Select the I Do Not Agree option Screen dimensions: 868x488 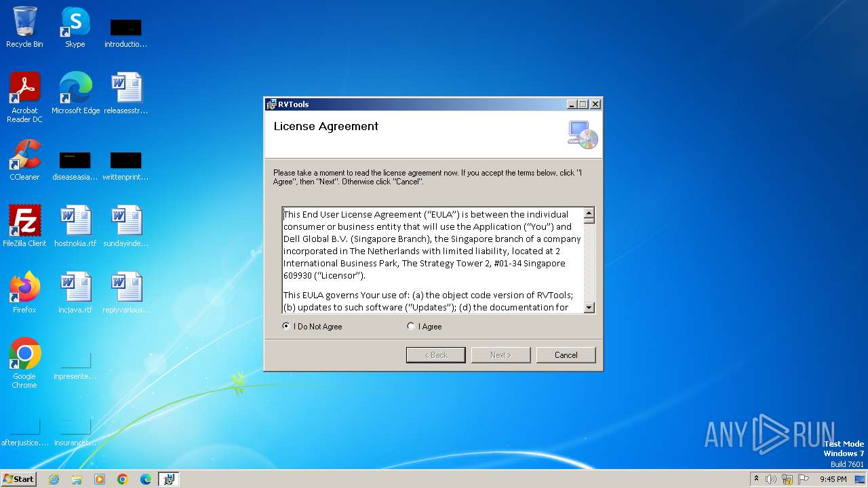pos(312,327)
